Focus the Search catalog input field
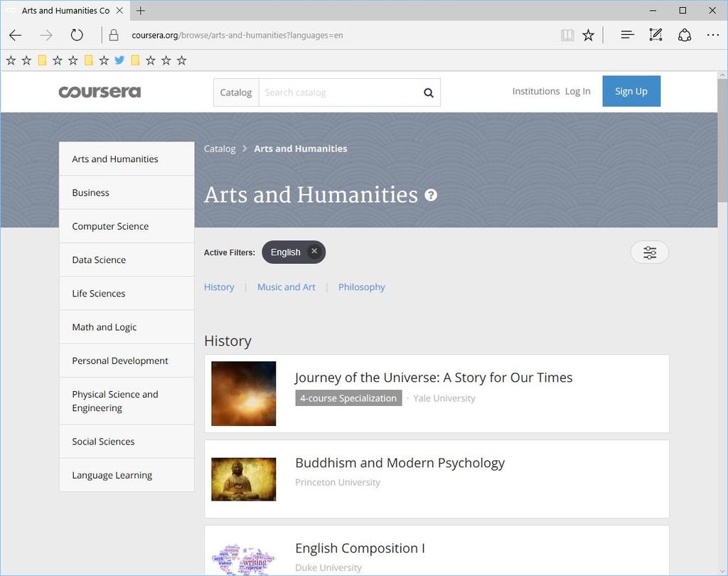The height and width of the screenshot is (576, 728). (x=339, y=92)
